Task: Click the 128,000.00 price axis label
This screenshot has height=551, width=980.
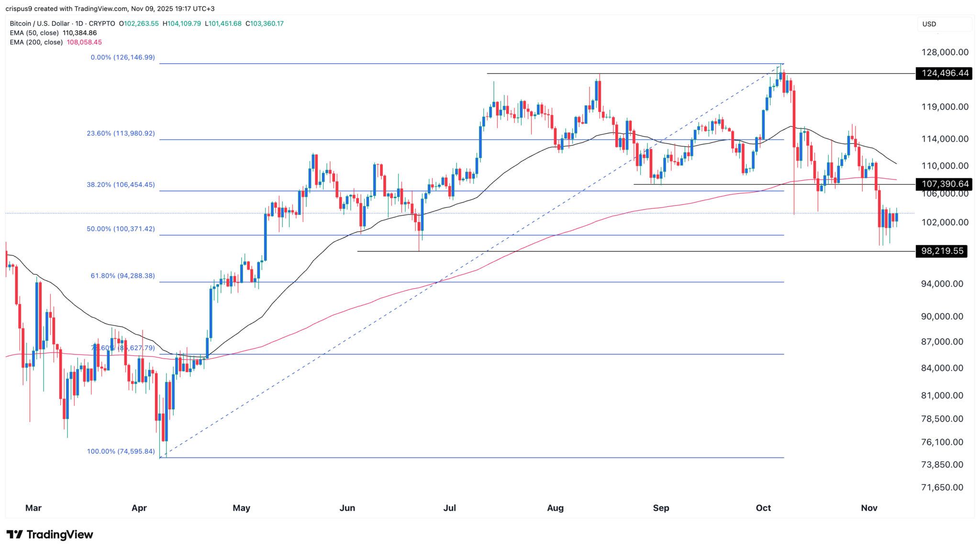Action: [941, 52]
